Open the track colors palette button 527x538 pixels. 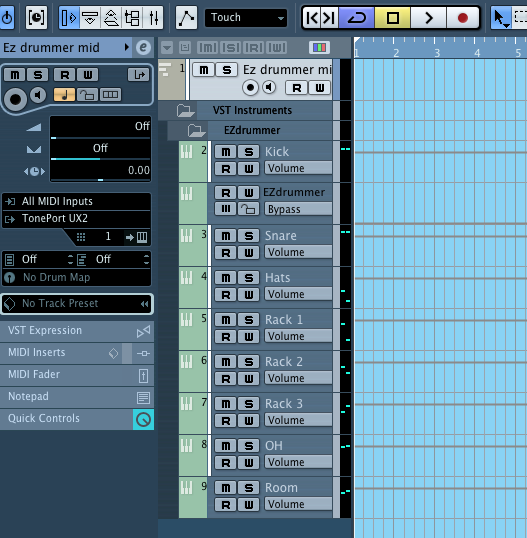[319, 48]
